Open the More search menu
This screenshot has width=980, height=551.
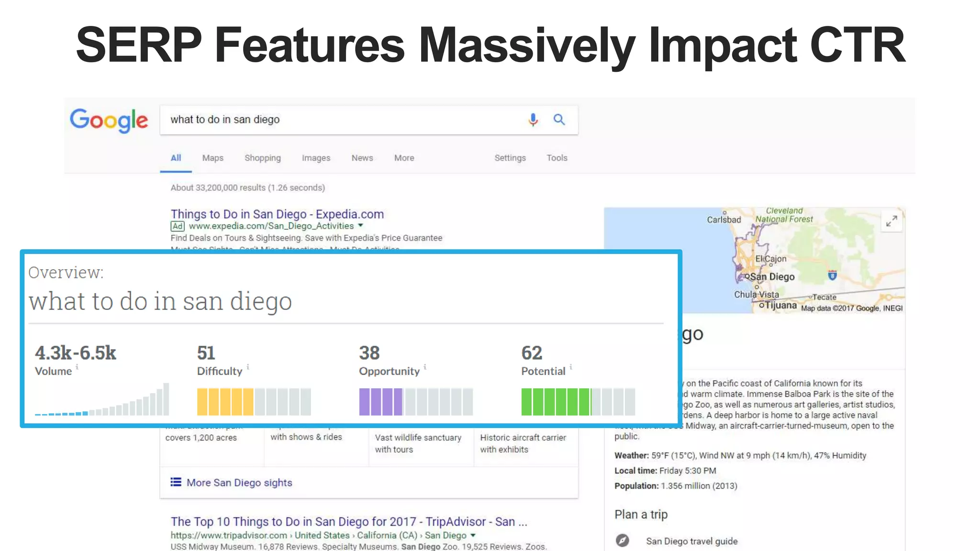click(x=404, y=158)
